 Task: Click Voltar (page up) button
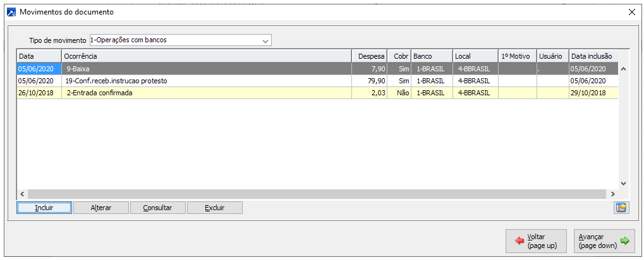tap(537, 241)
